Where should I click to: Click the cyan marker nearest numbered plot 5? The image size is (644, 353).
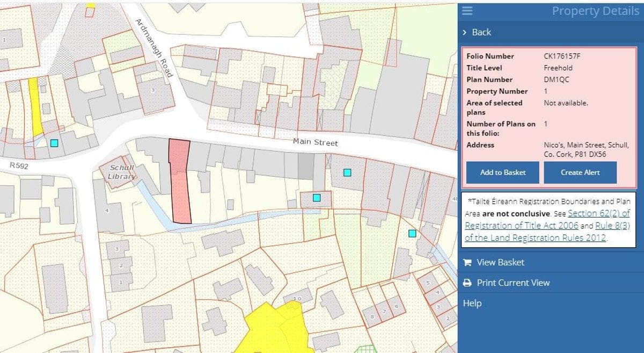tap(412, 233)
